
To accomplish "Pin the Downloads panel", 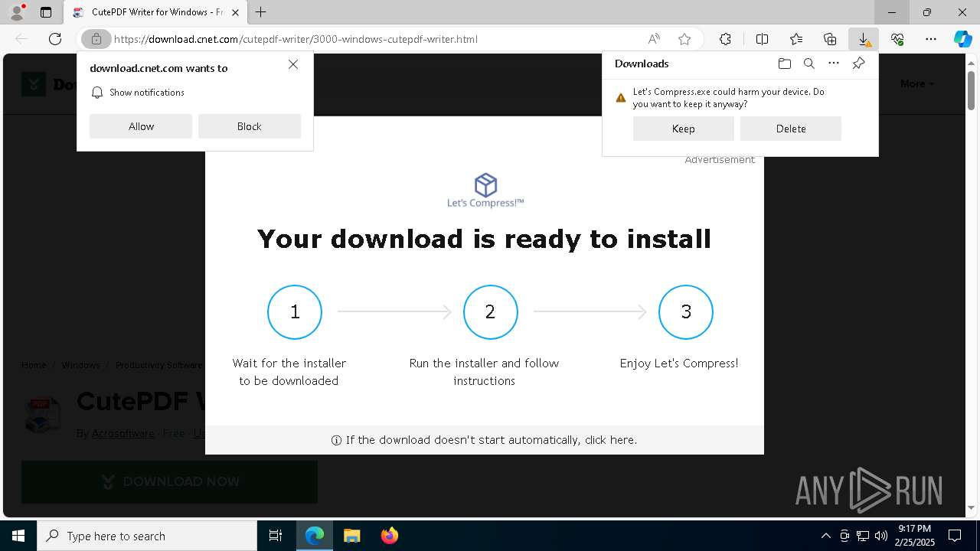I will click(858, 64).
